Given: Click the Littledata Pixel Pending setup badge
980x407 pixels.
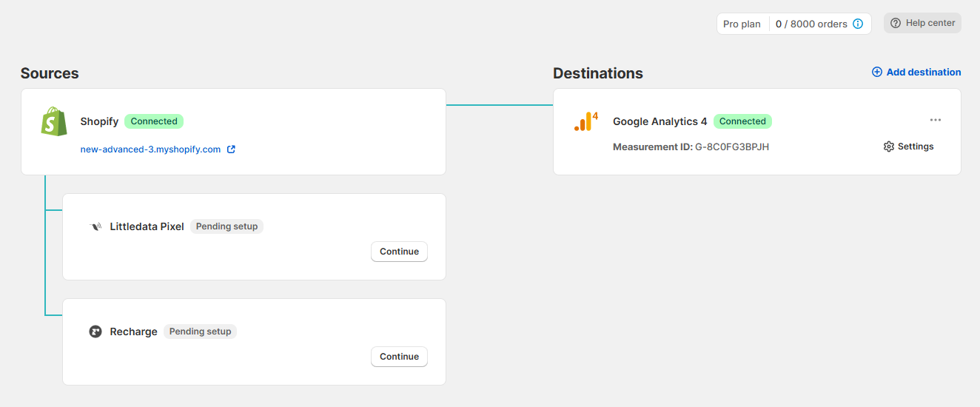Looking at the screenshot, I should (226, 226).
